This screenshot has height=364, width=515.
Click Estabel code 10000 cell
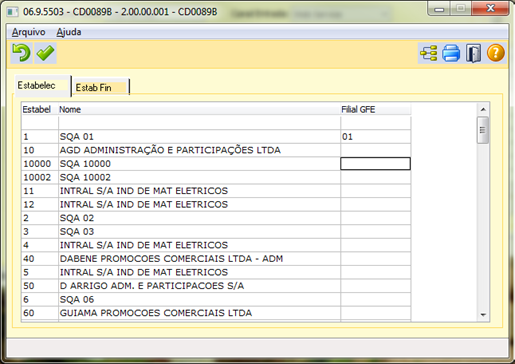40,164
